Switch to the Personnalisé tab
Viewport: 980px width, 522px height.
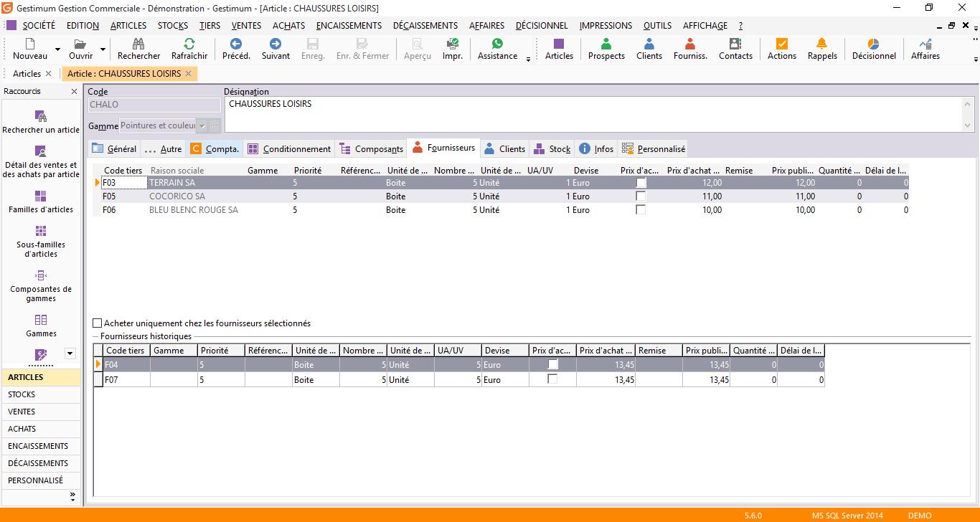click(x=653, y=149)
